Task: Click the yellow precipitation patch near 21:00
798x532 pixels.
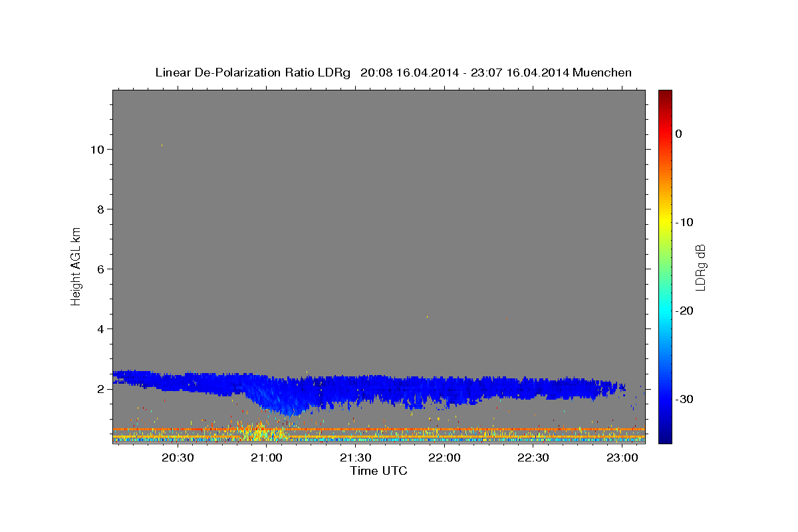Action: pos(261,432)
